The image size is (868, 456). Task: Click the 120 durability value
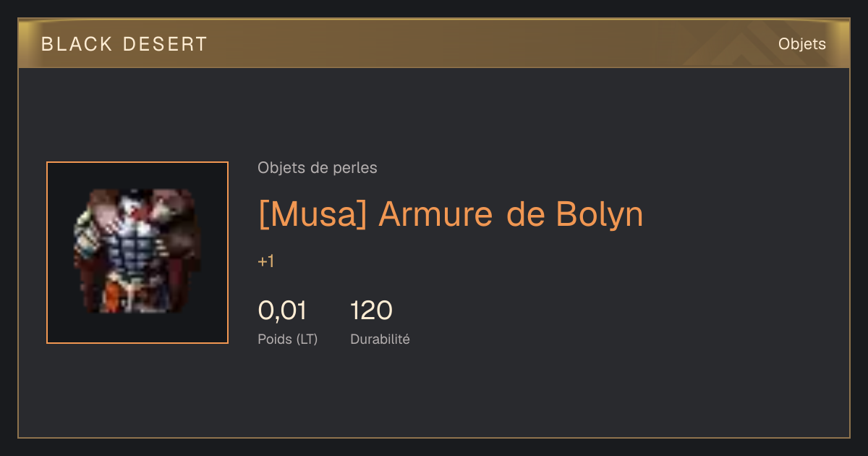371,311
